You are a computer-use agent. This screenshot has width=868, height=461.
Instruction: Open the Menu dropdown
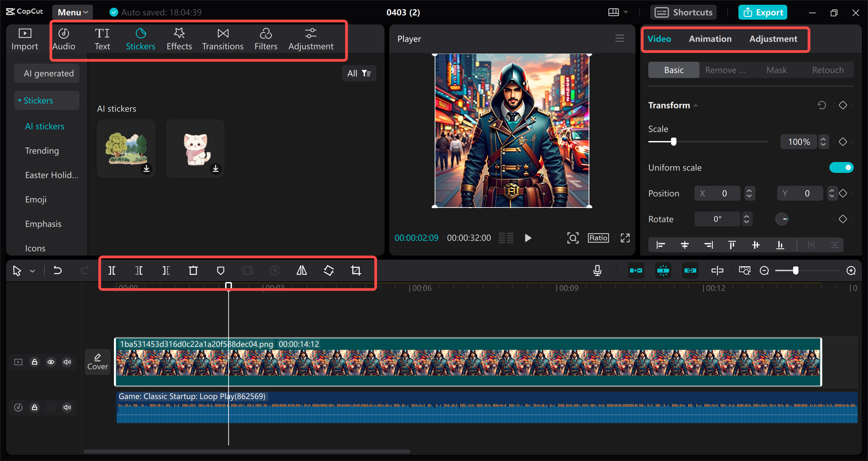[x=72, y=12]
